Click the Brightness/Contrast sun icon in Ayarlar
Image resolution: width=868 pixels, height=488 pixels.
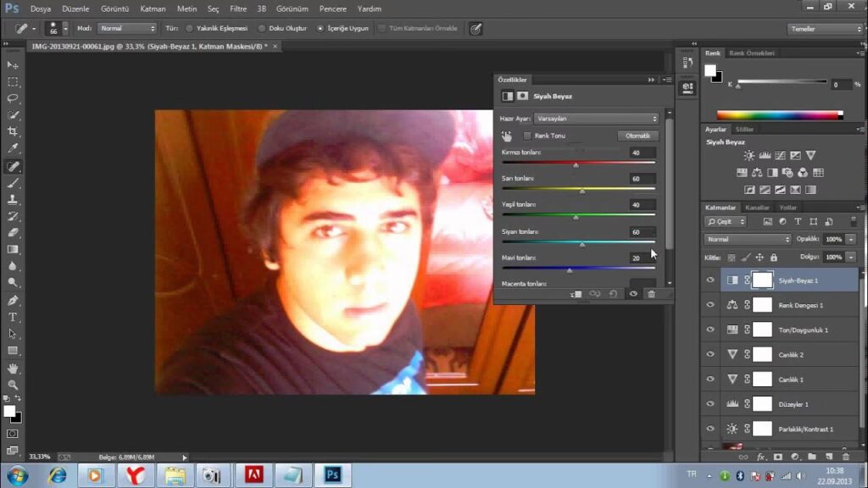748,156
